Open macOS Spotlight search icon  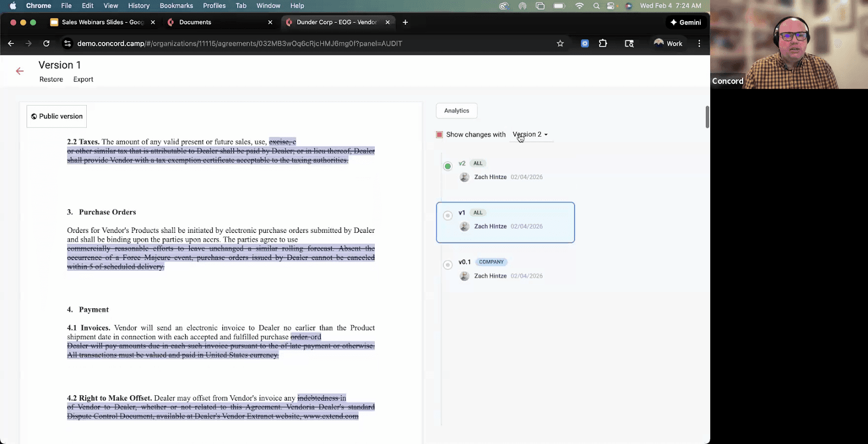596,6
